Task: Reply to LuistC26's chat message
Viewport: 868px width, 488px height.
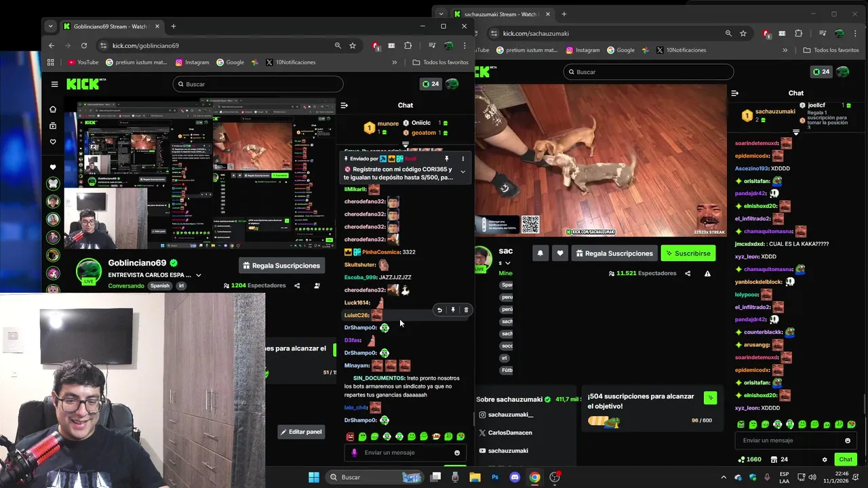Action: coord(439,310)
